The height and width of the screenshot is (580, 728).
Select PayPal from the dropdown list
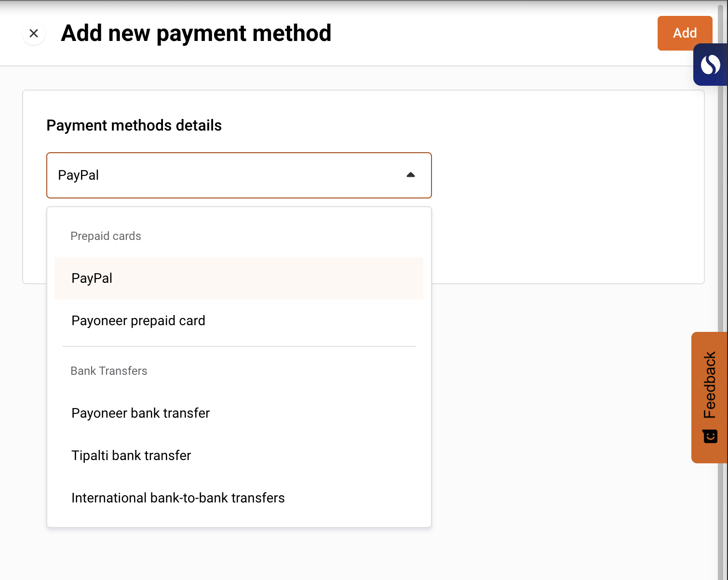point(92,278)
